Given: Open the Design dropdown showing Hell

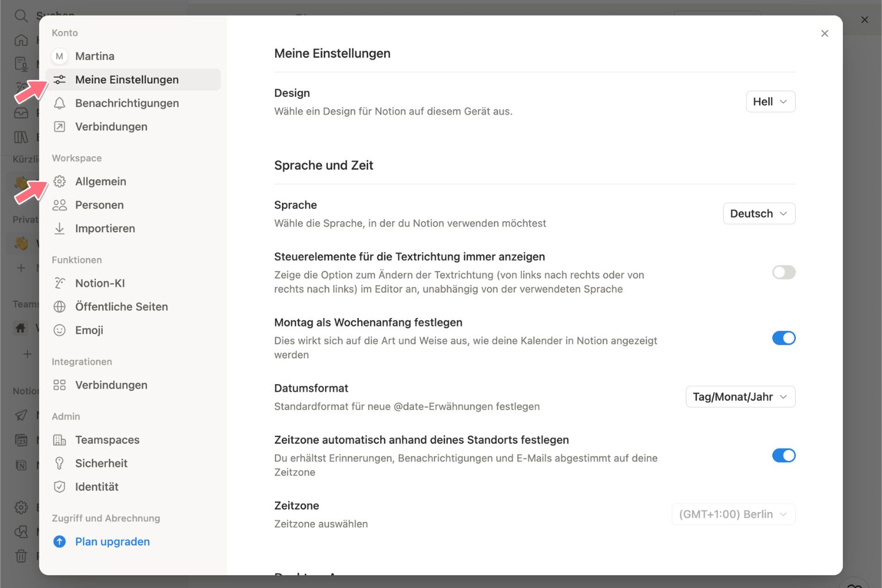Looking at the screenshot, I should coord(770,101).
